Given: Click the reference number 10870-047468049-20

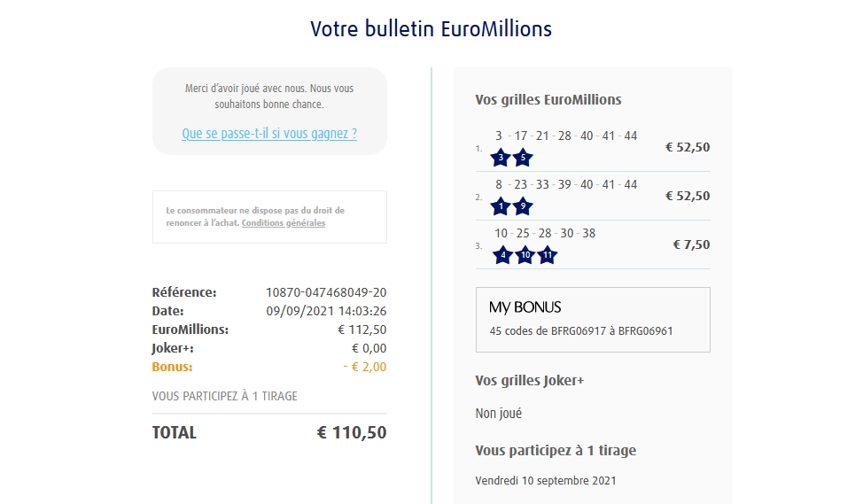Looking at the screenshot, I should pos(326,292).
